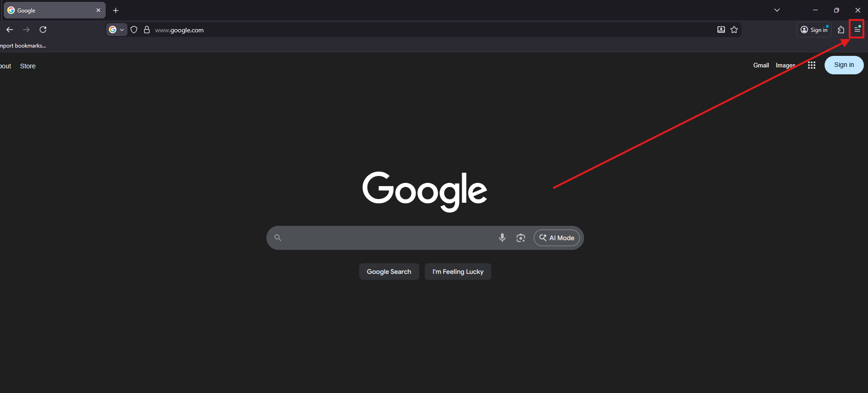Start voice search with microphone icon
Image resolution: width=868 pixels, height=393 pixels.
tap(502, 238)
